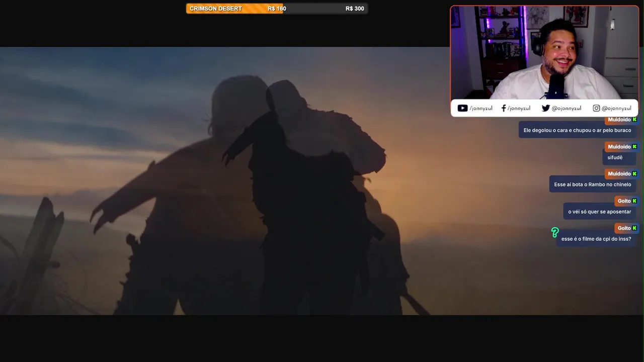The width and height of the screenshot is (644, 362).
Task: Click the chat message 'sifudê'
Action: (x=615, y=157)
